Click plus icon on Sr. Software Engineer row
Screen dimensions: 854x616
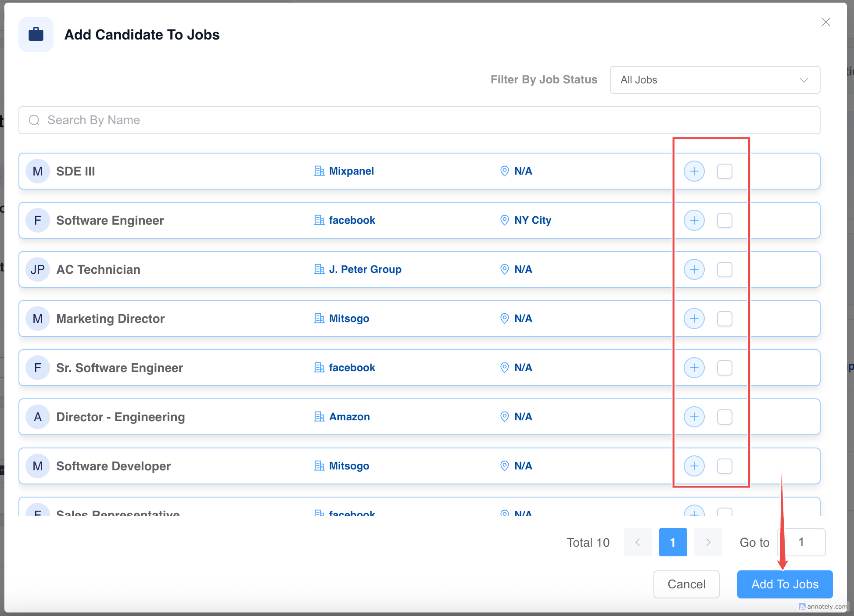click(694, 368)
